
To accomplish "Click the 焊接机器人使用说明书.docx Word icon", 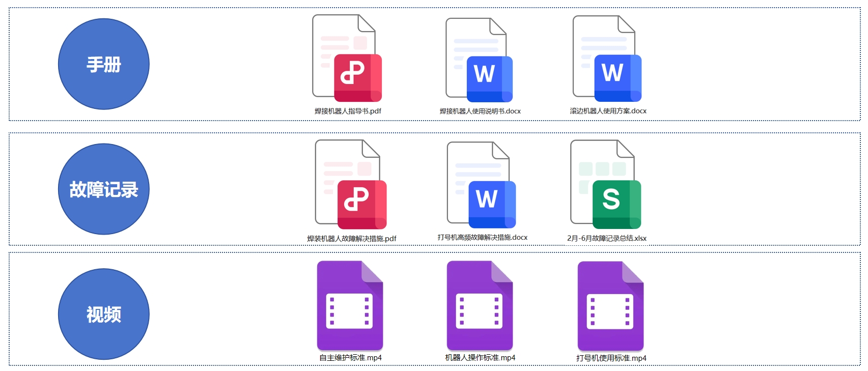I will click(x=479, y=60).
